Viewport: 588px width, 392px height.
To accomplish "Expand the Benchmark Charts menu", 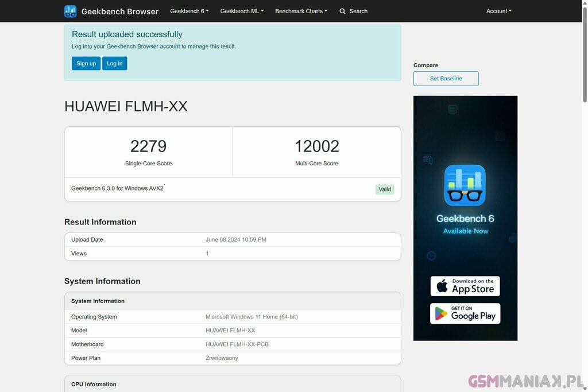I will pos(301,11).
